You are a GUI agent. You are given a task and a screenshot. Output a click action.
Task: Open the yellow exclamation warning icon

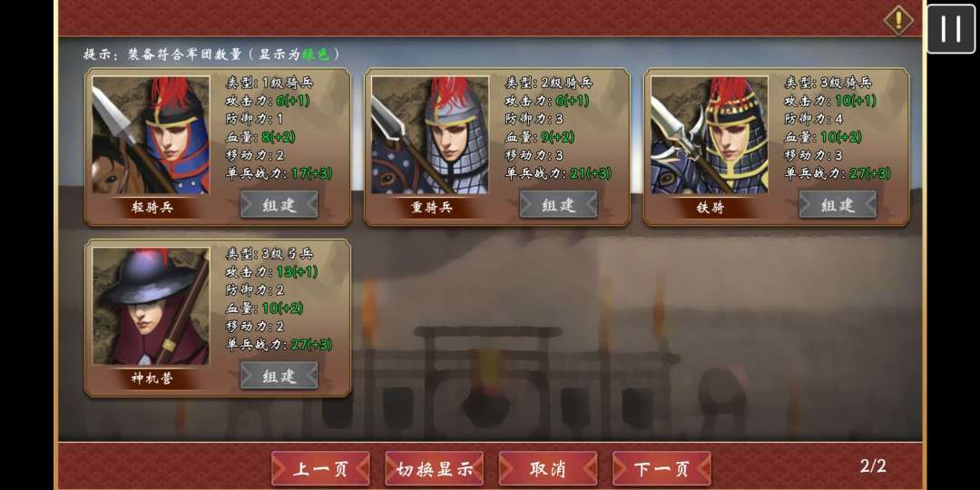click(x=898, y=21)
